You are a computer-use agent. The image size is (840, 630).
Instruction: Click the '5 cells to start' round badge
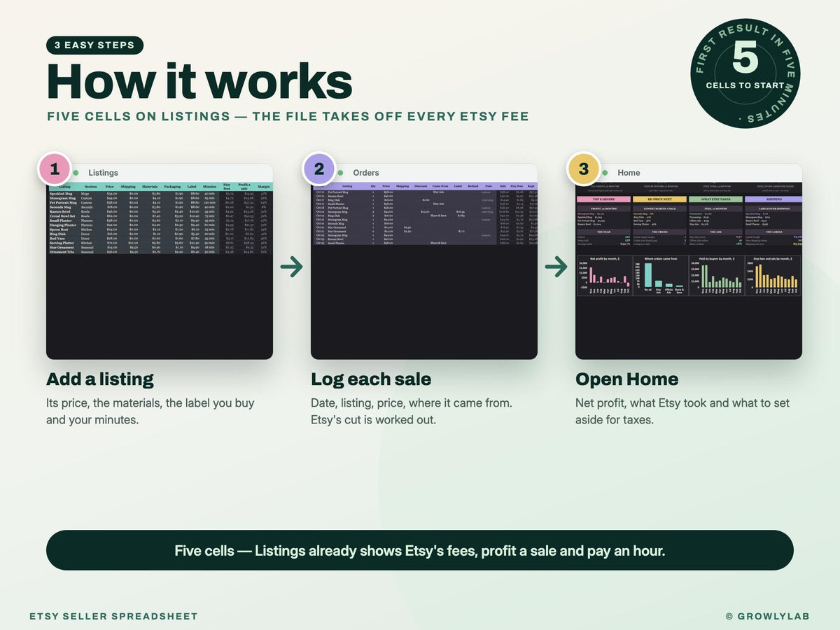click(745, 73)
